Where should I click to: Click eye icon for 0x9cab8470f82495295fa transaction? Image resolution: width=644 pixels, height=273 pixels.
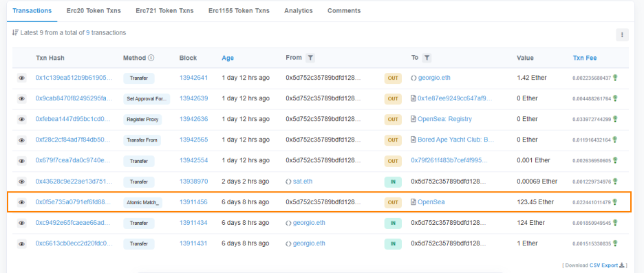22,98
